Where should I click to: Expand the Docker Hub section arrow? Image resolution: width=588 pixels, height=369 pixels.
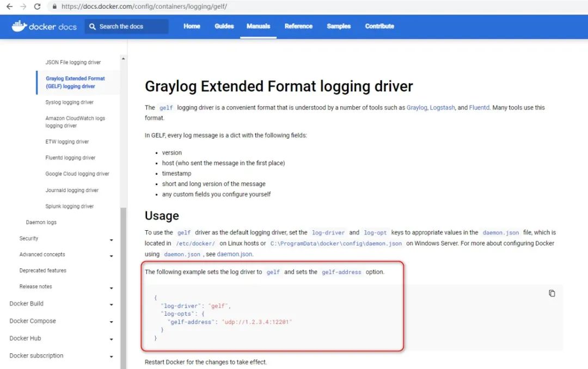pos(112,340)
